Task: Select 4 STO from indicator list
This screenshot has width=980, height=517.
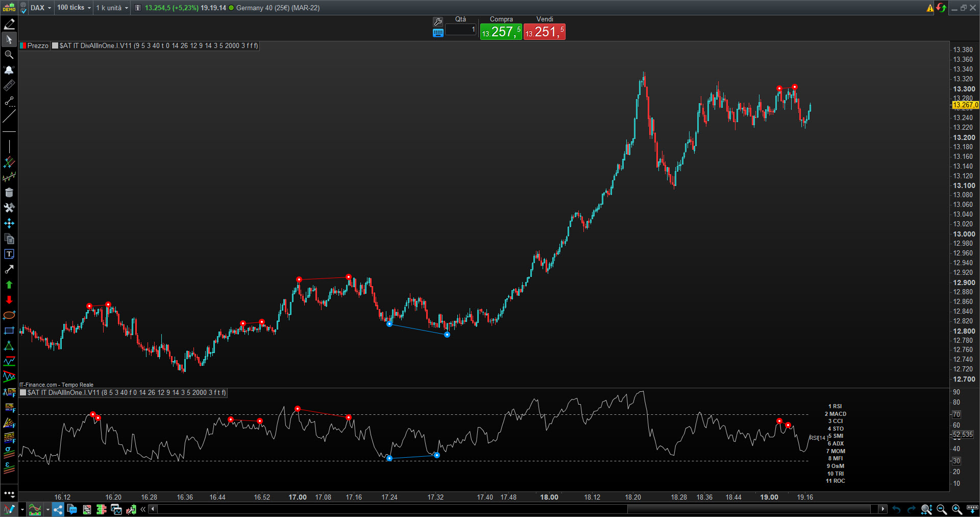Action: [x=835, y=429]
